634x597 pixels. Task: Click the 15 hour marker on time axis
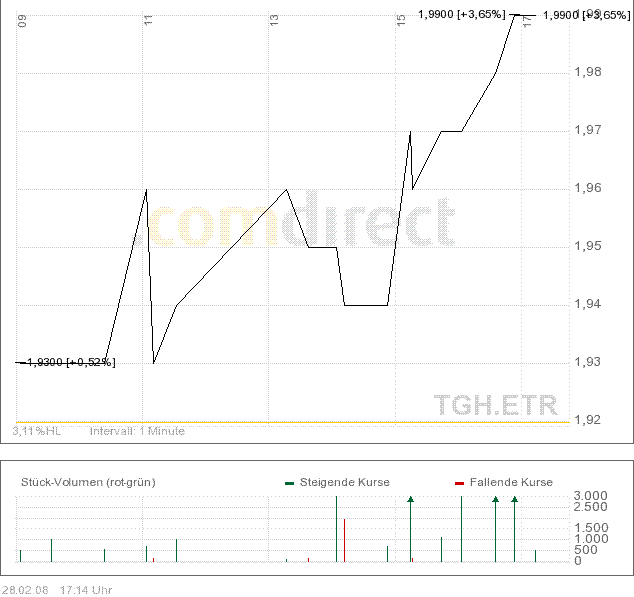401,20
